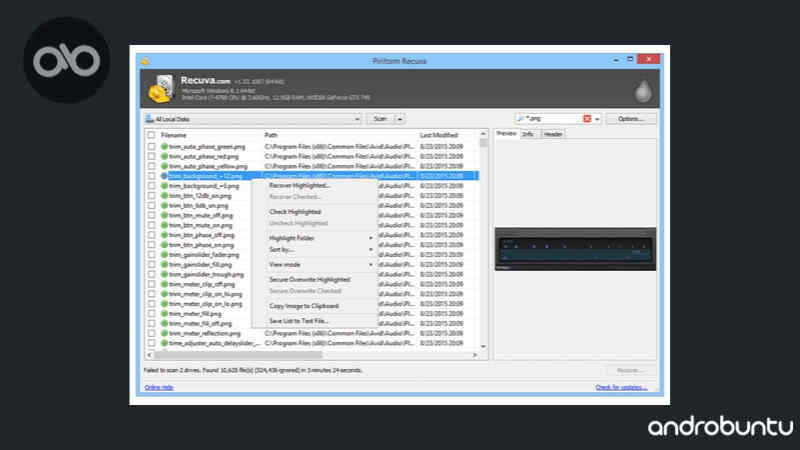
Task: Open the Online Help link
Action: click(x=159, y=387)
